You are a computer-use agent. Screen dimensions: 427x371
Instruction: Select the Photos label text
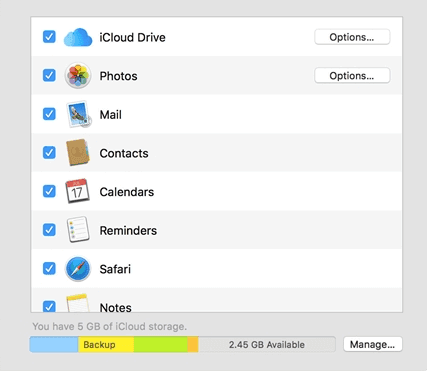[x=118, y=76]
